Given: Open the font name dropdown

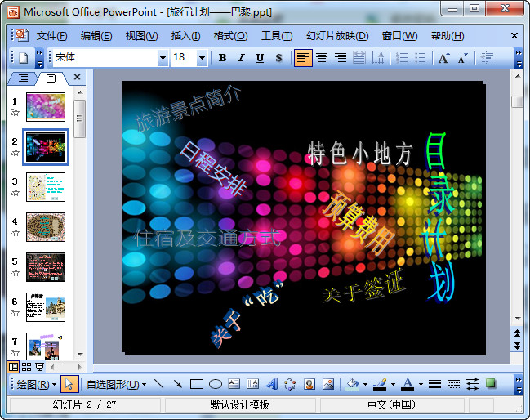Looking at the screenshot, I should coord(163,58).
